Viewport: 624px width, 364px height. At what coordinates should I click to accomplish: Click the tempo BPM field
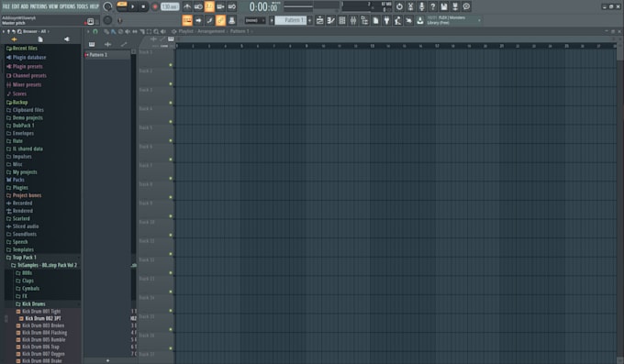[170, 6]
